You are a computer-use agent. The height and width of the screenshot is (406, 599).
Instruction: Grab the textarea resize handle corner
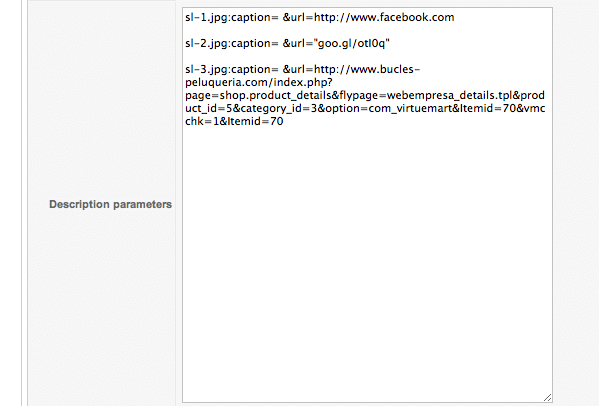point(547,398)
